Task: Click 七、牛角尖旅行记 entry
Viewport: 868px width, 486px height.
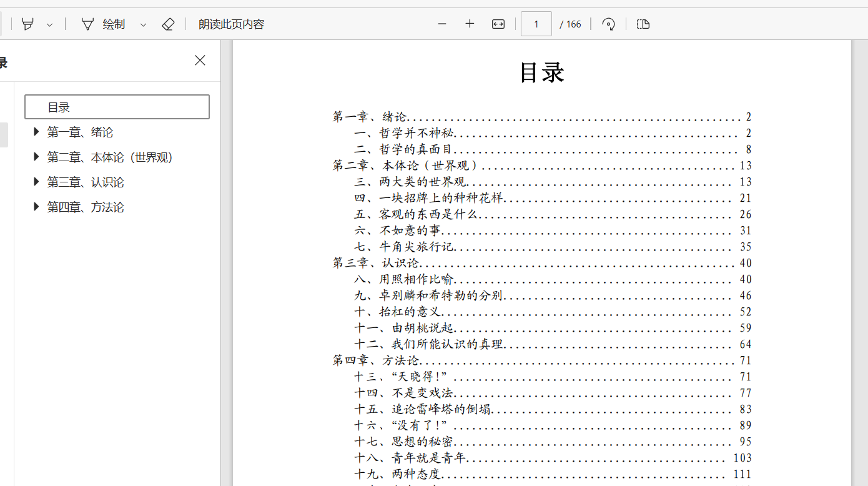Action: coord(553,247)
